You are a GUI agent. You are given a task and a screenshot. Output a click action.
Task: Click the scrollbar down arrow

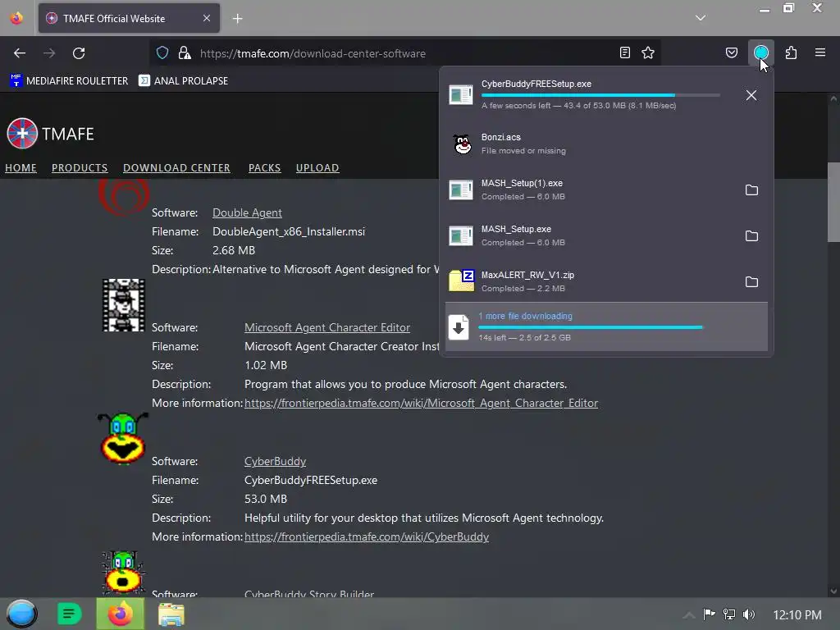click(833, 591)
